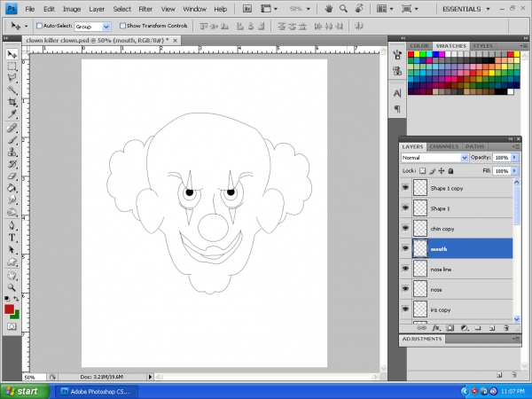The image size is (532, 399).
Task: Toggle lock all for layer
Action: pyautogui.click(x=450, y=171)
